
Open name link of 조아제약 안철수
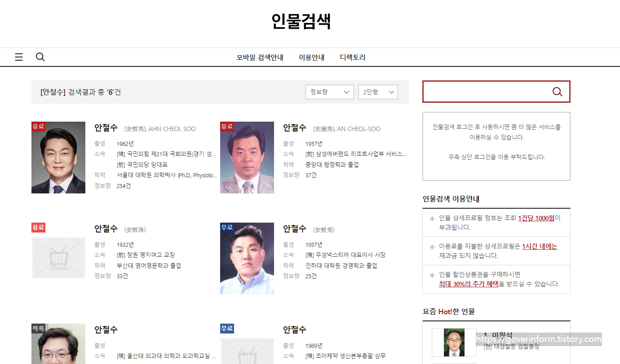tap(295, 330)
